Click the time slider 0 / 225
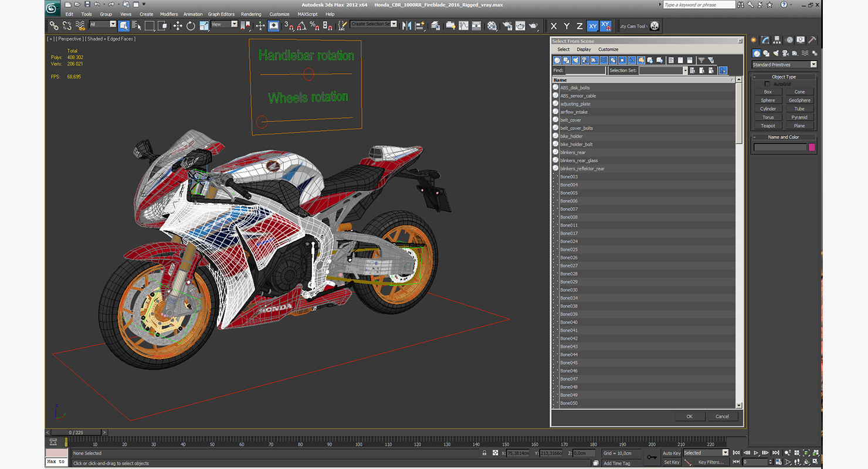868x469 pixels. [x=76, y=433]
